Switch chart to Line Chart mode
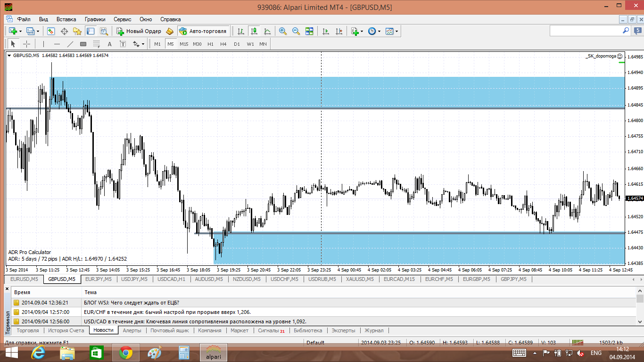The width and height of the screenshot is (644, 362). 267,31
